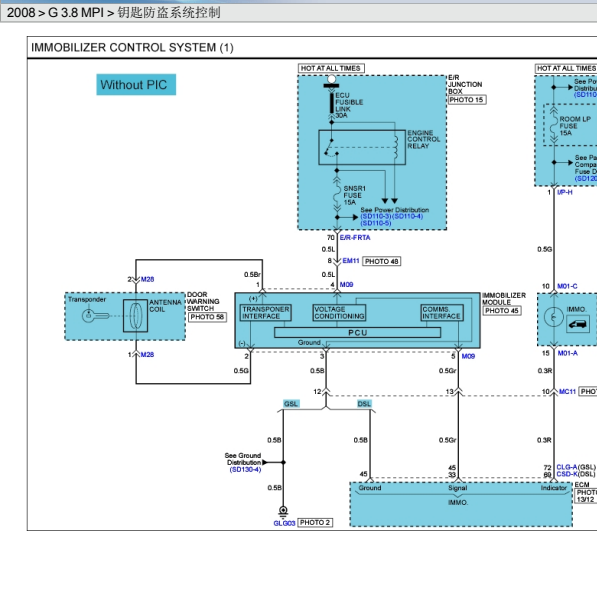Click the EM11 connector label

click(x=351, y=261)
